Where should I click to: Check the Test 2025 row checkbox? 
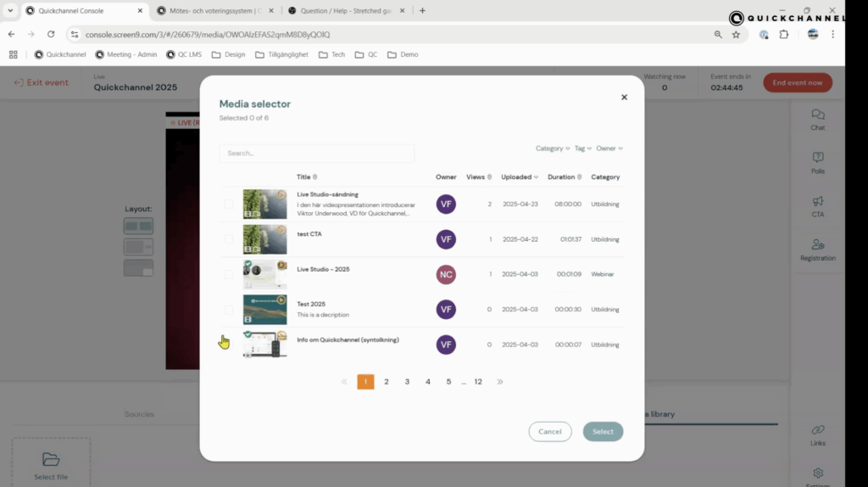[x=229, y=310]
